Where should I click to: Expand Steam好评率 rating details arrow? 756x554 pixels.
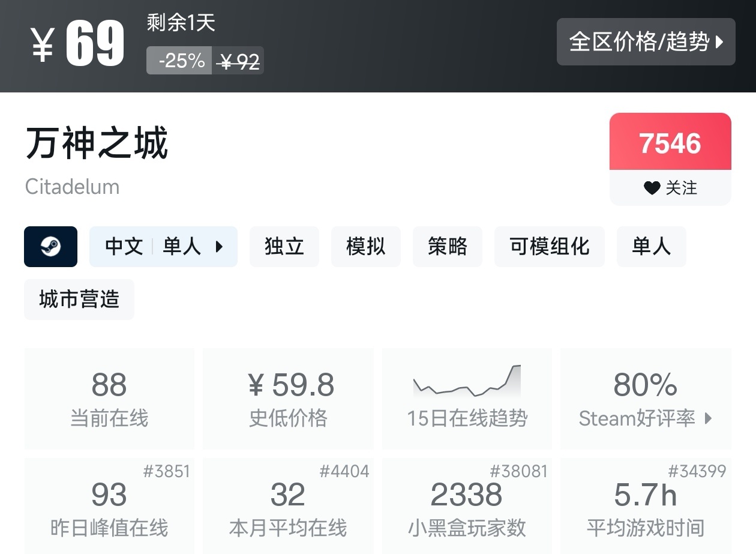[x=708, y=418]
